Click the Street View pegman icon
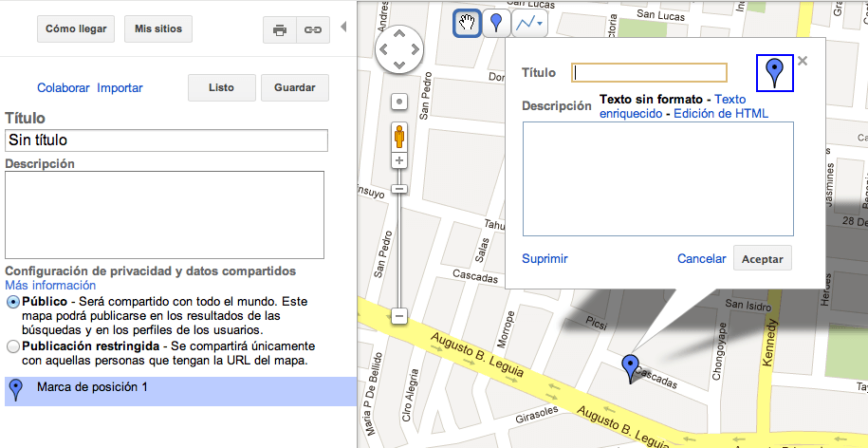The height and width of the screenshot is (448, 868). [399, 137]
